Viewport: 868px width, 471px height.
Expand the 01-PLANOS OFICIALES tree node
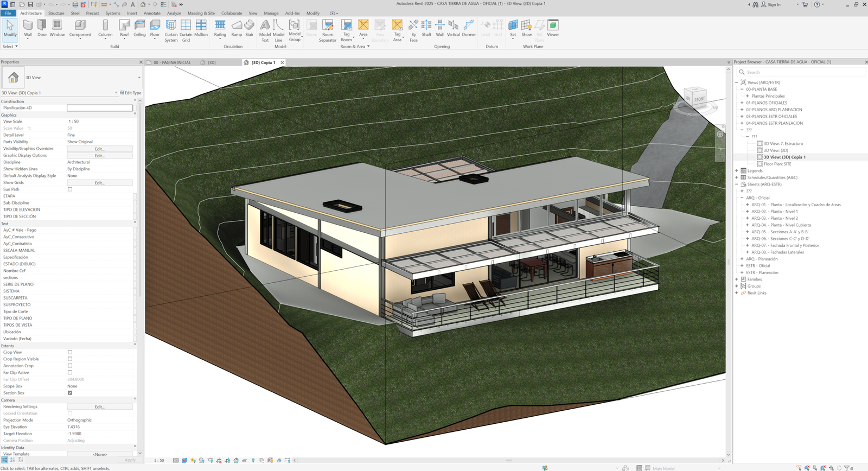[x=742, y=103]
